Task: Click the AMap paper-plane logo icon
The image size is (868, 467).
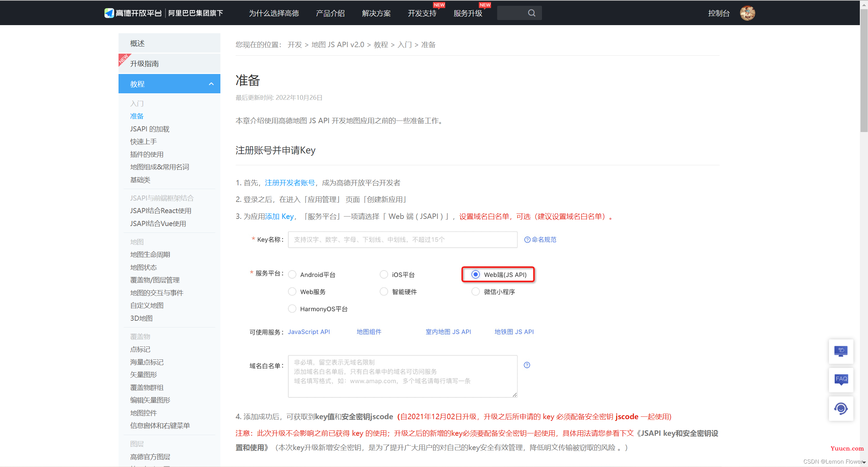Action: point(109,13)
